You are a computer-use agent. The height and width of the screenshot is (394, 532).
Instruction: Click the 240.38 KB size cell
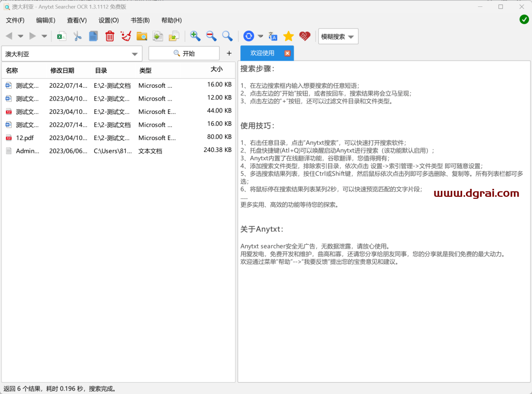coord(218,150)
